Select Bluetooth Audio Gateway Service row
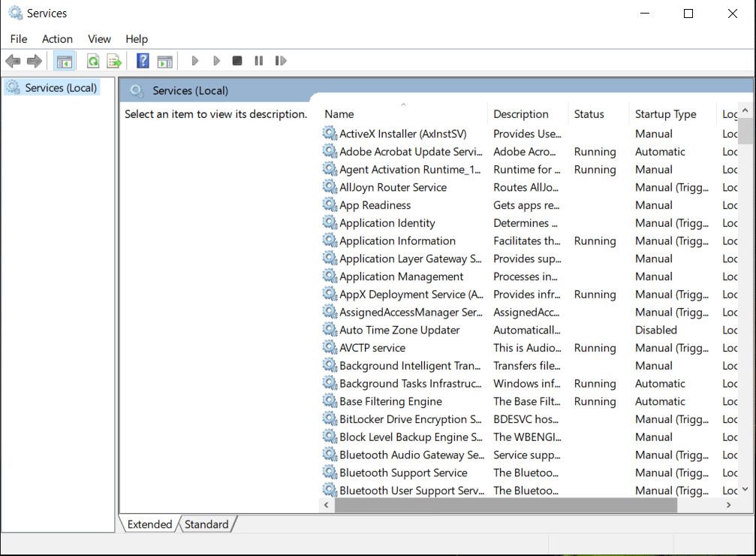756x556 pixels. click(x=529, y=455)
